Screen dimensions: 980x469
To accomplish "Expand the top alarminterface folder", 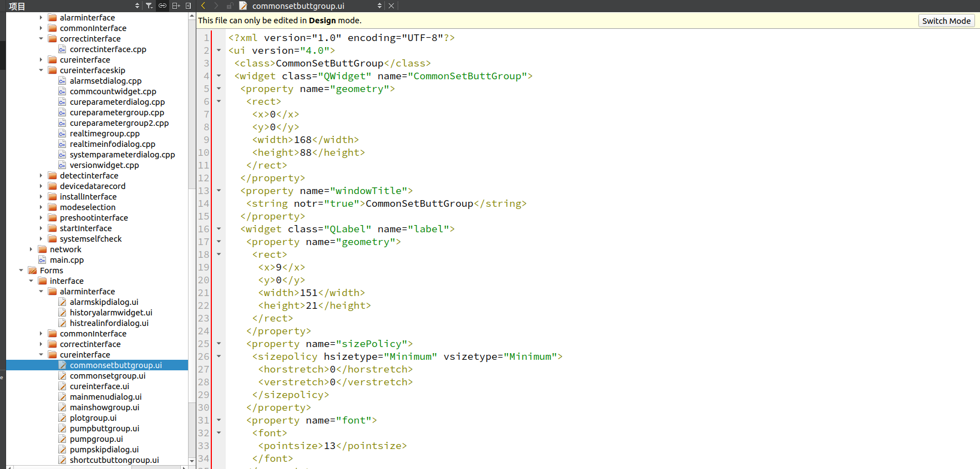I will 41,18.
